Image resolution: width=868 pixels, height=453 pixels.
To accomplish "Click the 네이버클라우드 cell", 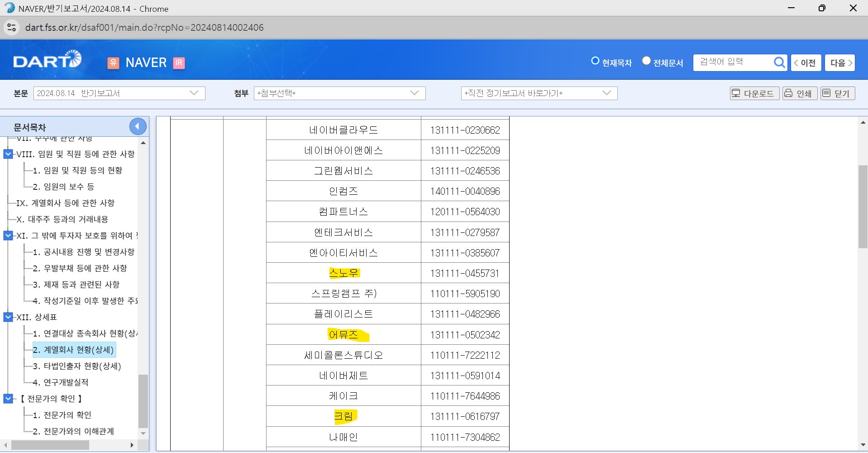I will (344, 130).
